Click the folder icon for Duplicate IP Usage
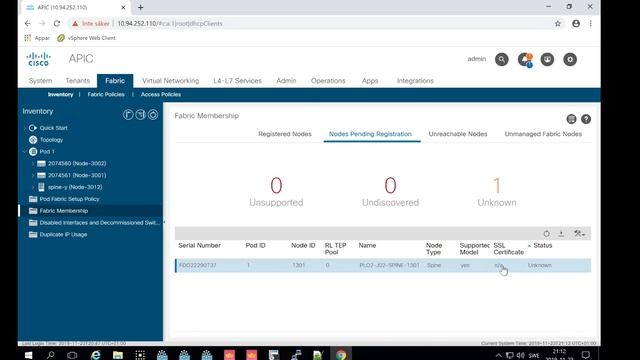640x360 pixels. tap(33, 234)
